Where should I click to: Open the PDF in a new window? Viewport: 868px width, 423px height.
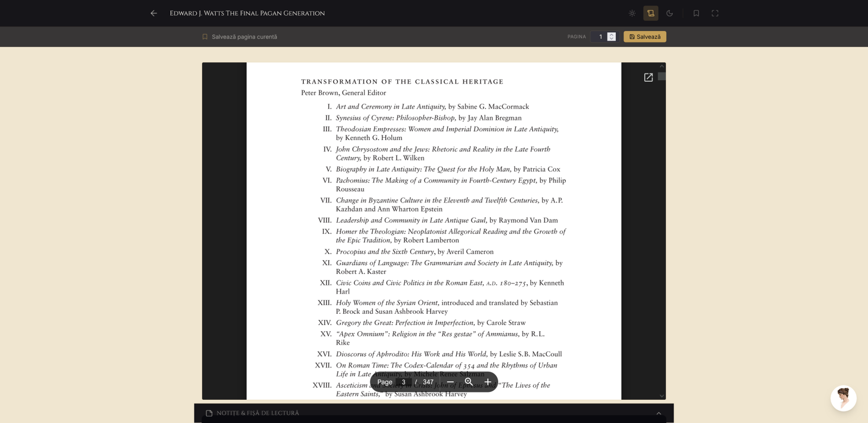coord(648,78)
